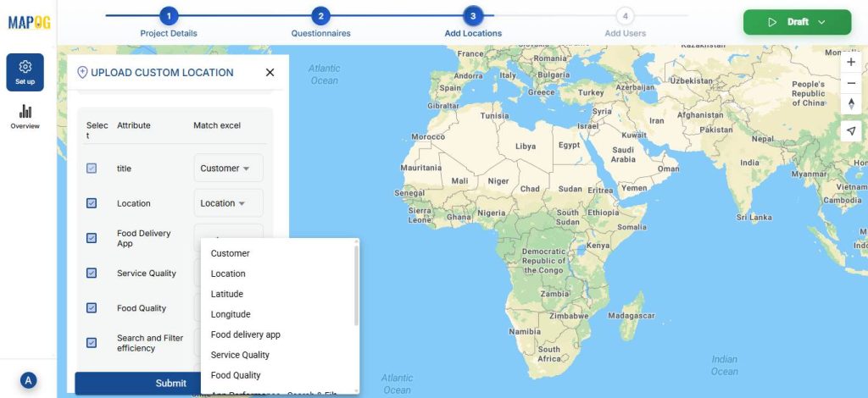Close the Upload Custom Location panel

(270, 73)
